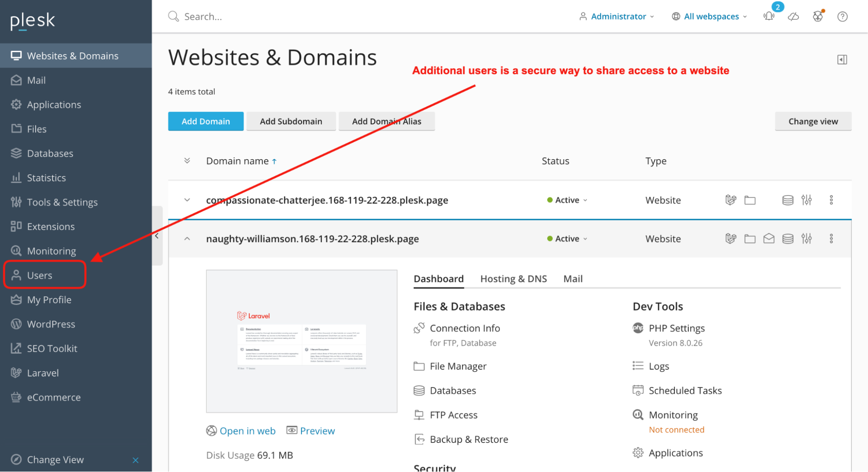Click the Add Domain button
The height and width of the screenshot is (472, 868).
coord(205,121)
